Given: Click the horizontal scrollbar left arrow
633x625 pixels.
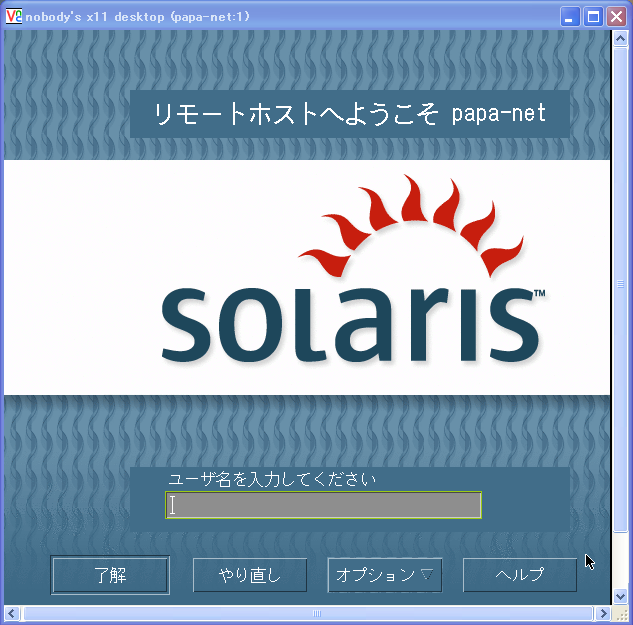Looking at the screenshot, I should coord(11,614).
